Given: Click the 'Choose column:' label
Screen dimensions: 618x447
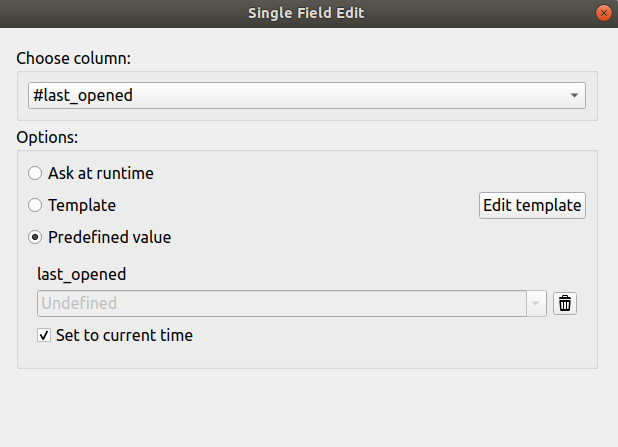Looking at the screenshot, I should (x=74, y=58).
